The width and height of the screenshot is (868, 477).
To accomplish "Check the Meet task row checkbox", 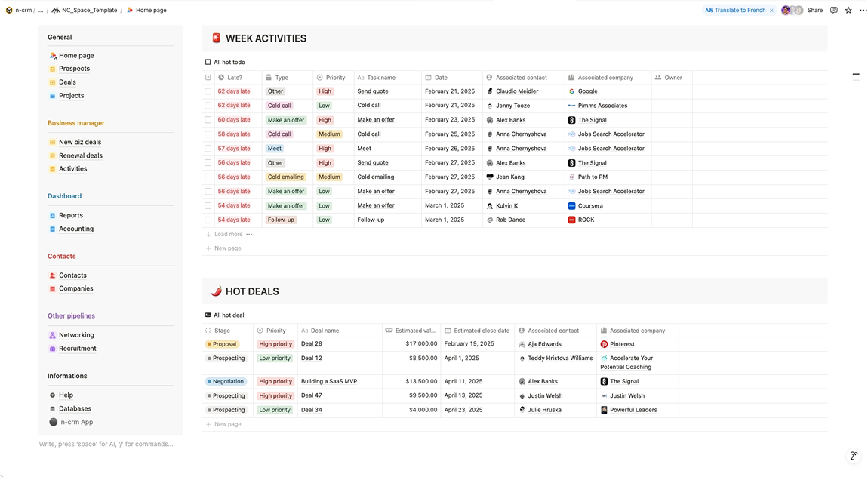I will pyautogui.click(x=208, y=148).
